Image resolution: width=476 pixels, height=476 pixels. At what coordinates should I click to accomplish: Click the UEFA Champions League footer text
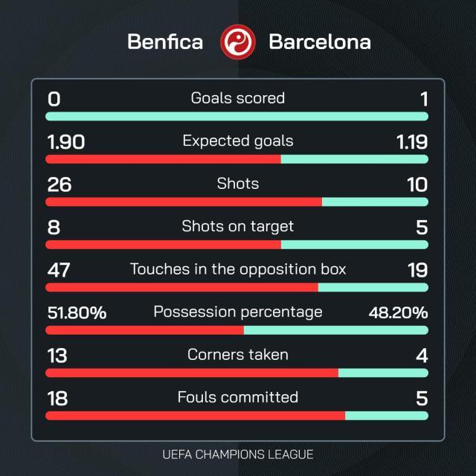(238, 454)
